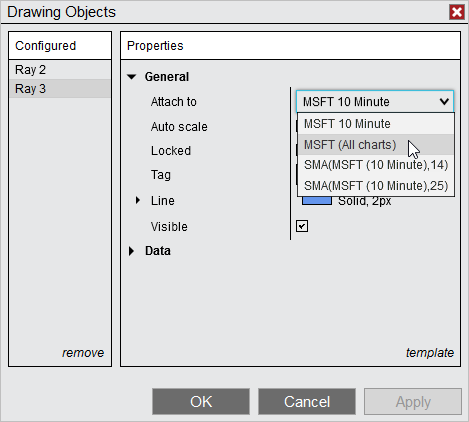Collapse the General section triangle
The height and width of the screenshot is (422, 469).
pos(132,77)
